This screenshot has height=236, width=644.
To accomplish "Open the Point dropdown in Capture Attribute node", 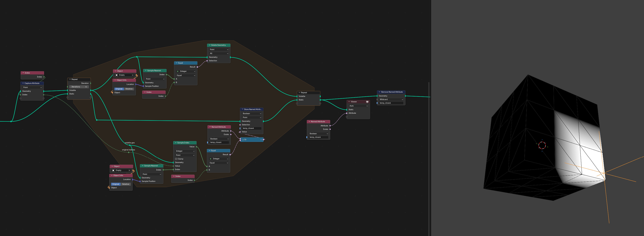I will click(x=32, y=88).
